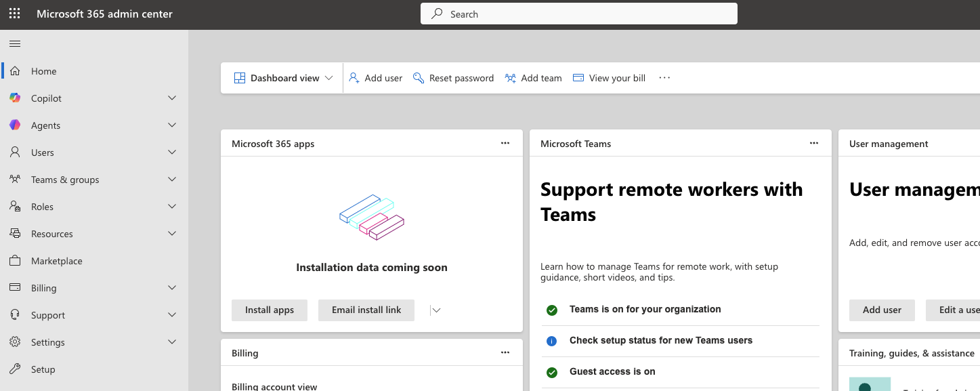Open more options on the Microsoft Teams card
The height and width of the screenshot is (391, 980).
click(x=813, y=143)
